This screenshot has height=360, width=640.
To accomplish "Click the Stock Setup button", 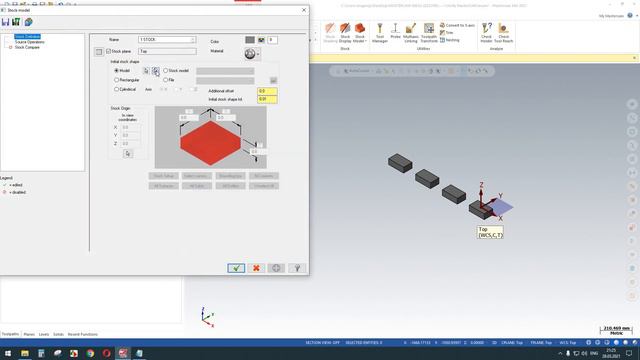I will (x=163, y=176).
